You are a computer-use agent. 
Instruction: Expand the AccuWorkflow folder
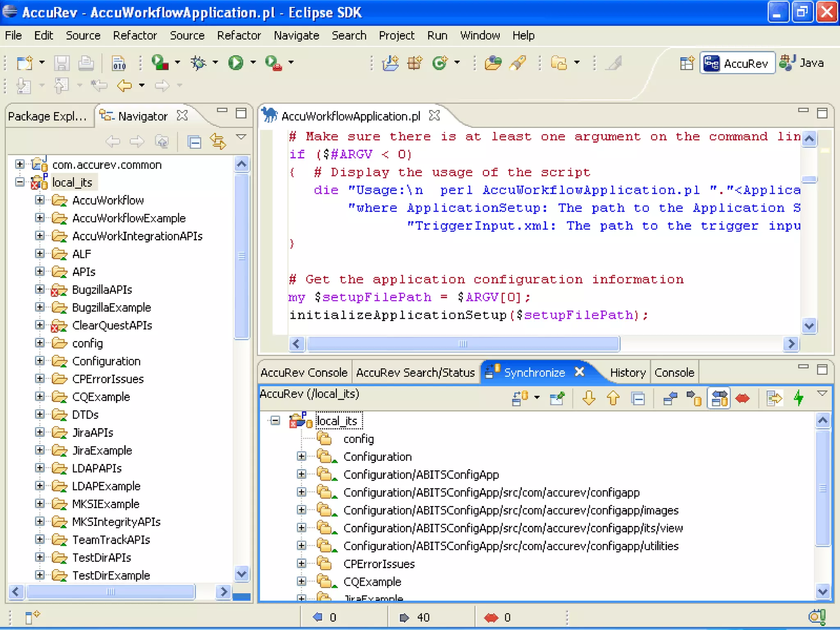40,200
